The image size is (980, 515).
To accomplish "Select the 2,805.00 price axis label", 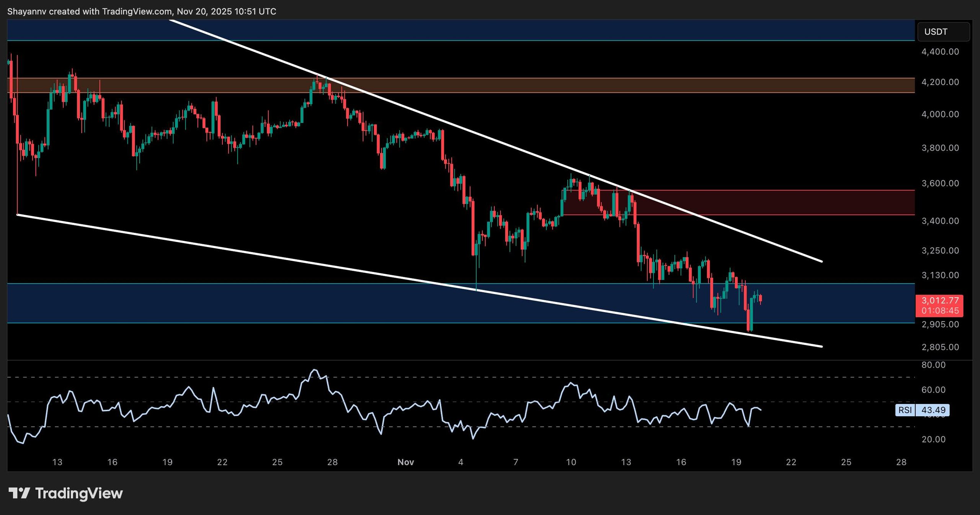I will (x=940, y=347).
